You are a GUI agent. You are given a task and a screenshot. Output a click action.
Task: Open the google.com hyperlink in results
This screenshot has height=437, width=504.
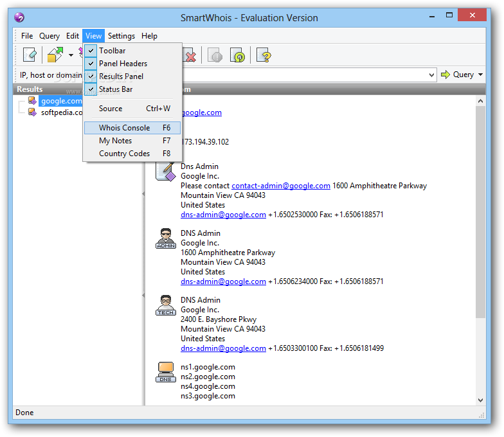(202, 112)
